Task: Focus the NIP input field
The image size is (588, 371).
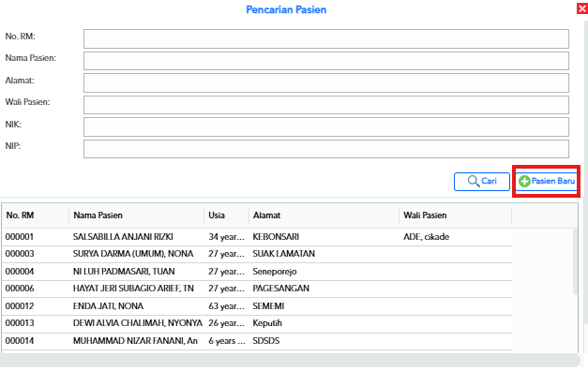Action: 325,149
